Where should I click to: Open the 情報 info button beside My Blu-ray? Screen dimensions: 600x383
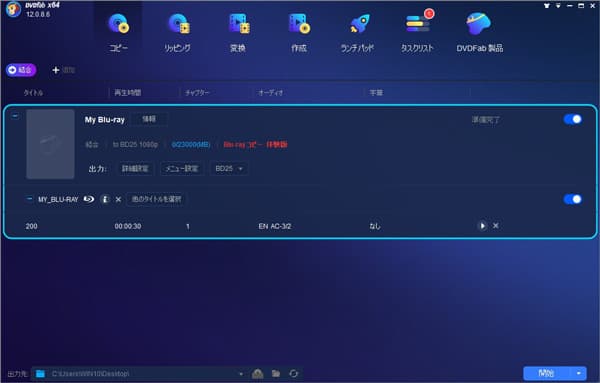(x=149, y=119)
